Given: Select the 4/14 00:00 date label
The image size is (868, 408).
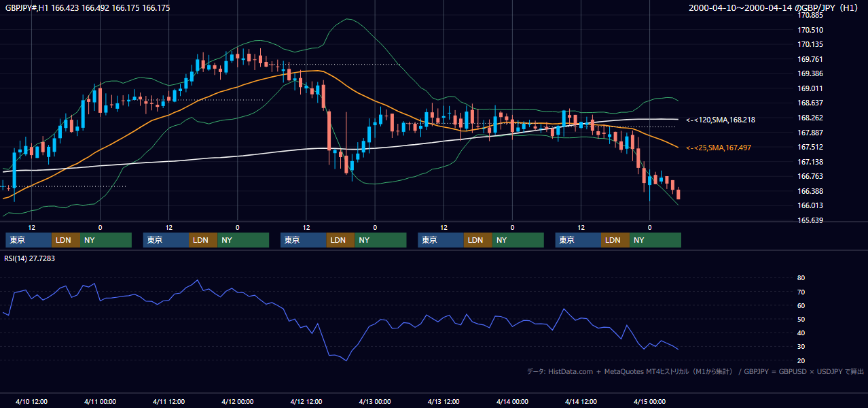Looking at the screenshot, I should click(512, 401).
